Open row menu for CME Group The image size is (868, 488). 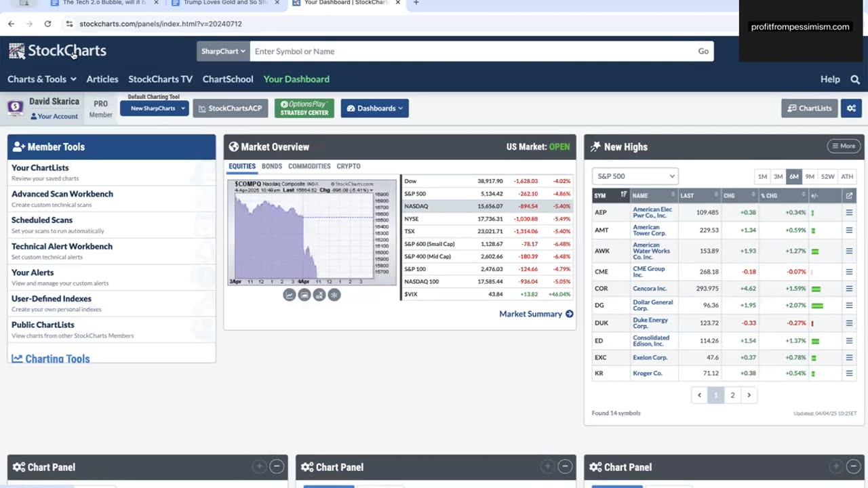(849, 272)
